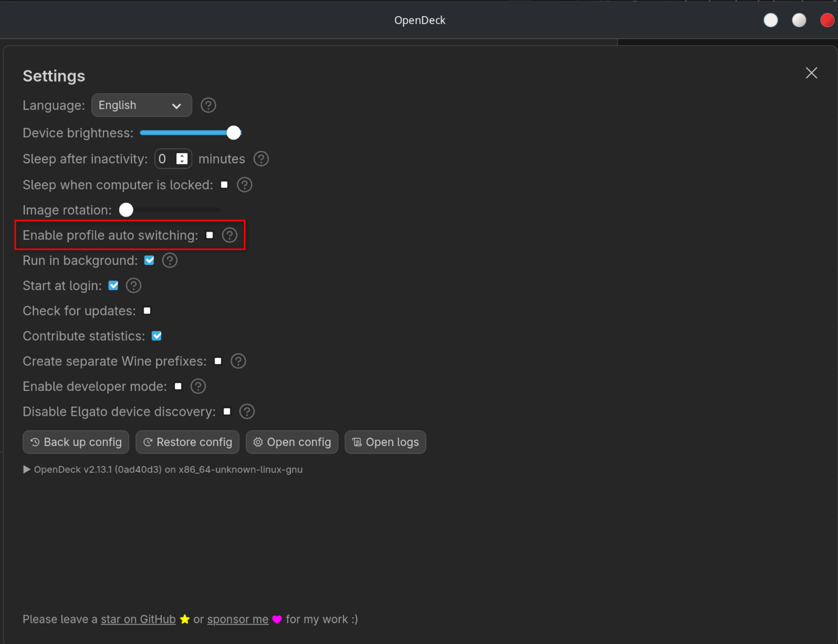
Task: Enable profile auto switching checkbox
Action: [x=210, y=235]
